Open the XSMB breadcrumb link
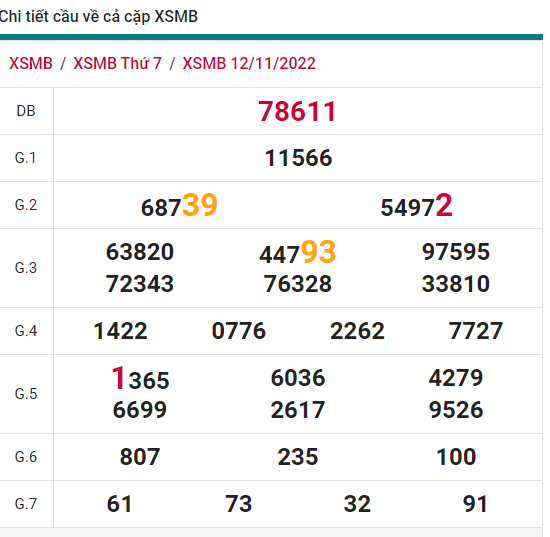 [x=31, y=63]
